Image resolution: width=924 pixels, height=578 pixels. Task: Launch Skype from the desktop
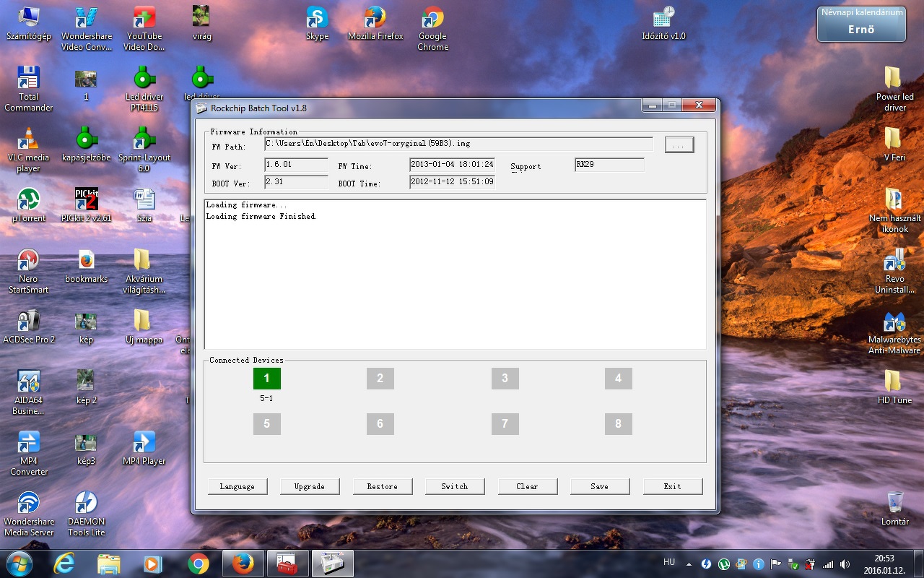(x=318, y=23)
